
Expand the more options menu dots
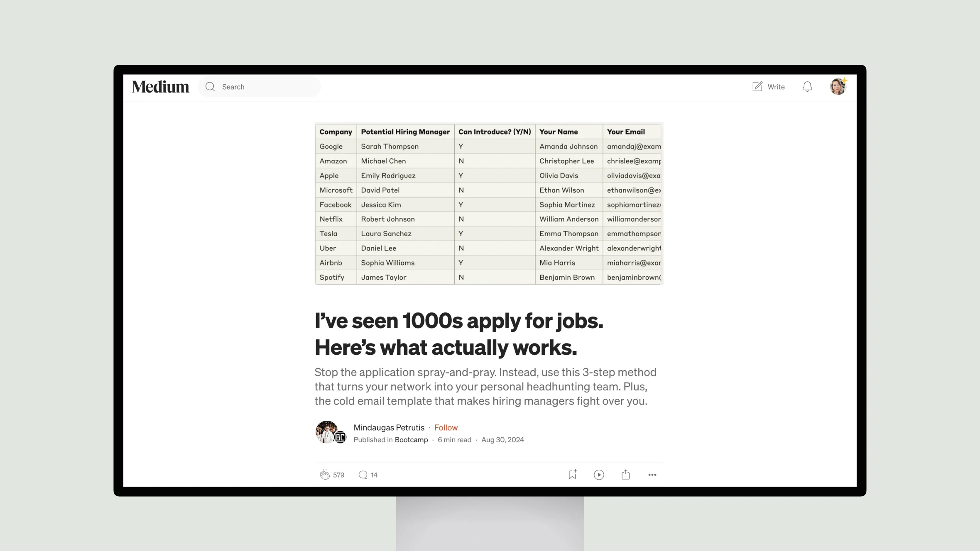point(652,475)
